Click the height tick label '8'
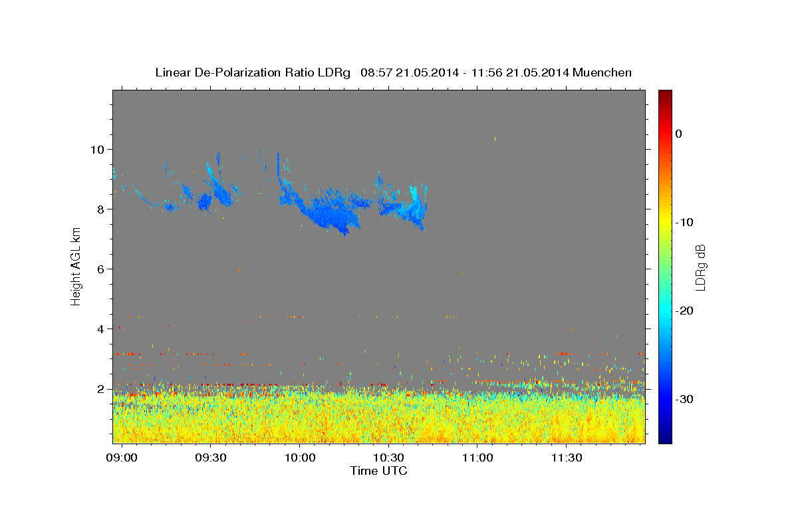798x532 pixels. click(101, 209)
